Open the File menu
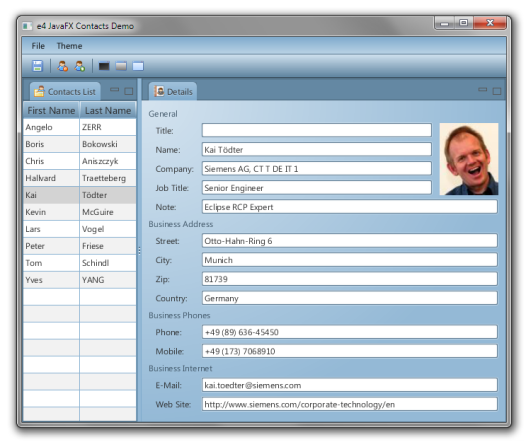526x442 pixels. pyautogui.click(x=38, y=46)
